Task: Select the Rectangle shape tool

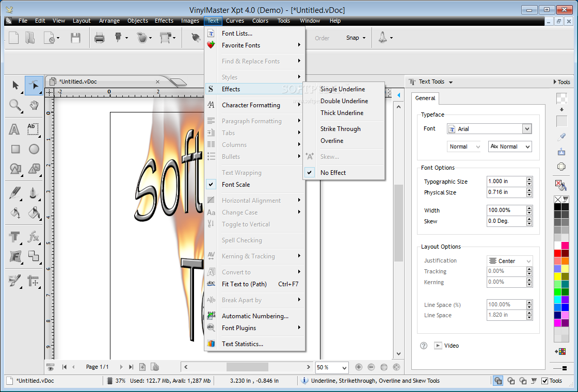Action: click(15, 149)
